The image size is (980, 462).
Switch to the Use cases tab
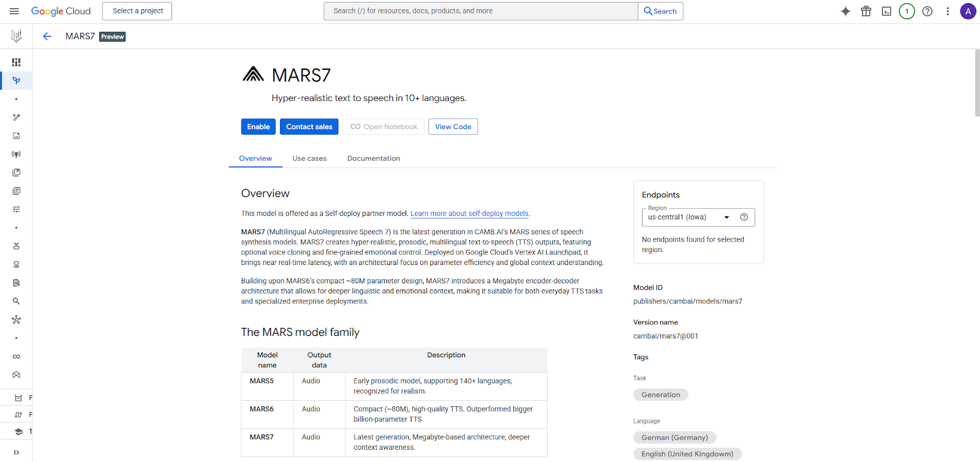click(x=309, y=158)
